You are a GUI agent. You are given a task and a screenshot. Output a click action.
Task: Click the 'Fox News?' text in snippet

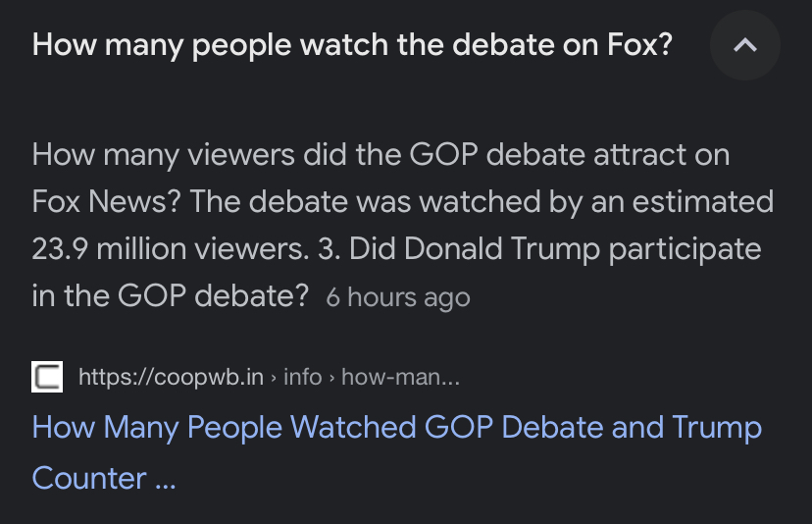coord(106,201)
